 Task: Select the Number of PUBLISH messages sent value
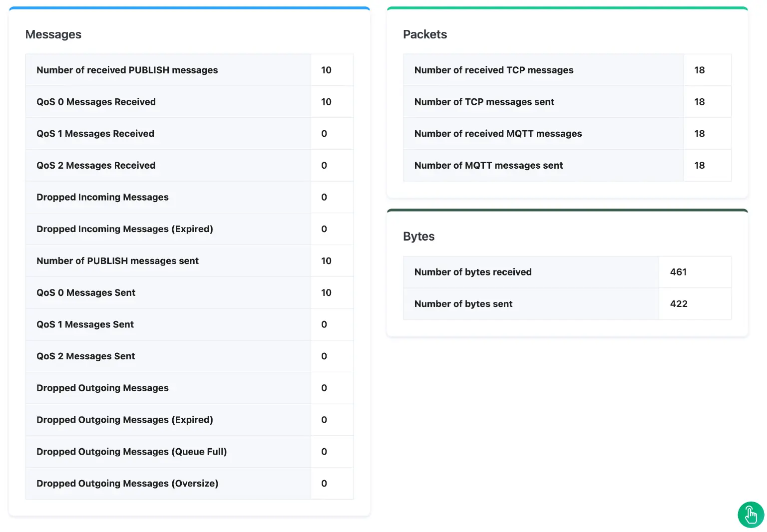pyautogui.click(x=326, y=261)
